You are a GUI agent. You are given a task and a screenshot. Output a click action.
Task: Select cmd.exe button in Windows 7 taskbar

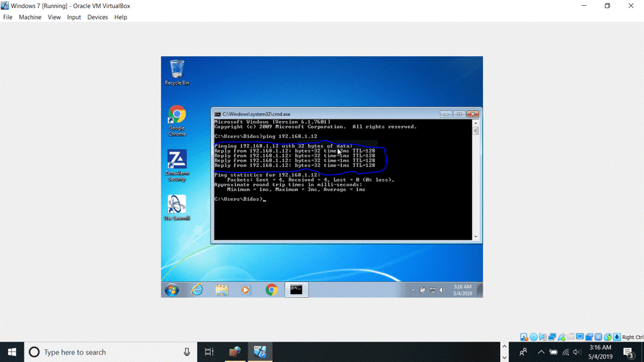[296, 290]
